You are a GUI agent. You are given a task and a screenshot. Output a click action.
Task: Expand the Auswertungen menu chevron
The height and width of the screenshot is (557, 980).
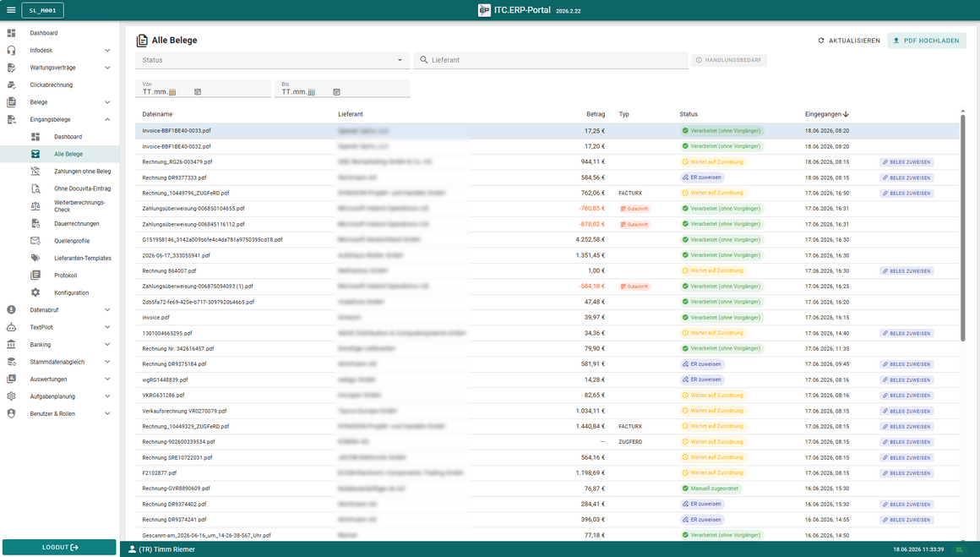pos(107,379)
